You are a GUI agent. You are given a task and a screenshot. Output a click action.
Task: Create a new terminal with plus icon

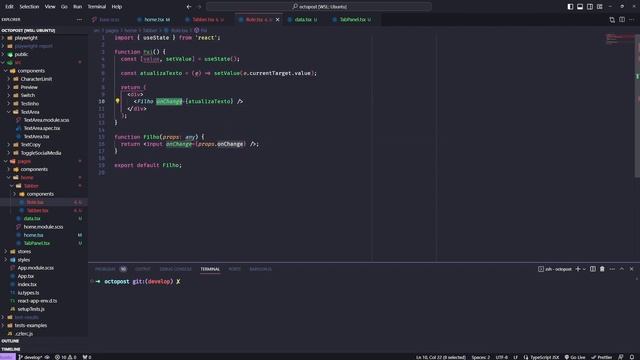(578, 269)
